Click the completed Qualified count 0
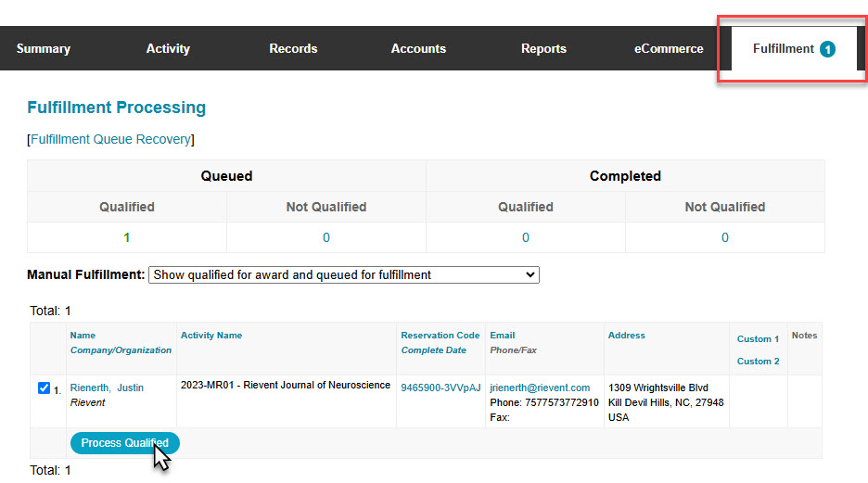This screenshot has width=868, height=483. tap(525, 238)
